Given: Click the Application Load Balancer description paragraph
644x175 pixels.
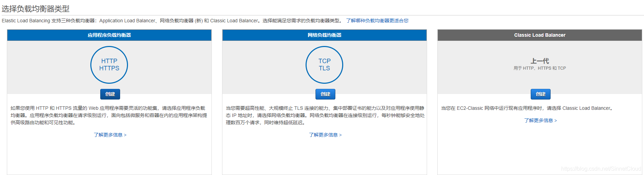Looking at the screenshot, I should pyautogui.click(x=109, y=115).
